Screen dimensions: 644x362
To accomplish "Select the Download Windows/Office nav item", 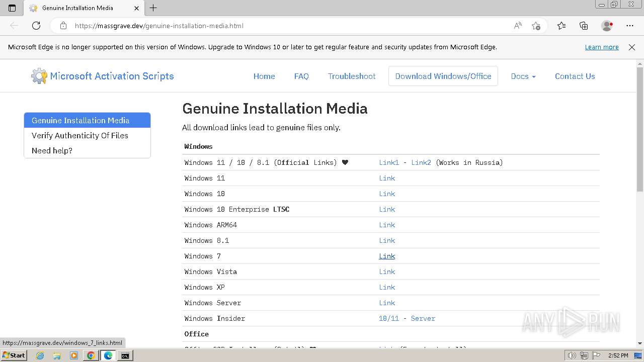I will tap(443, 76).
